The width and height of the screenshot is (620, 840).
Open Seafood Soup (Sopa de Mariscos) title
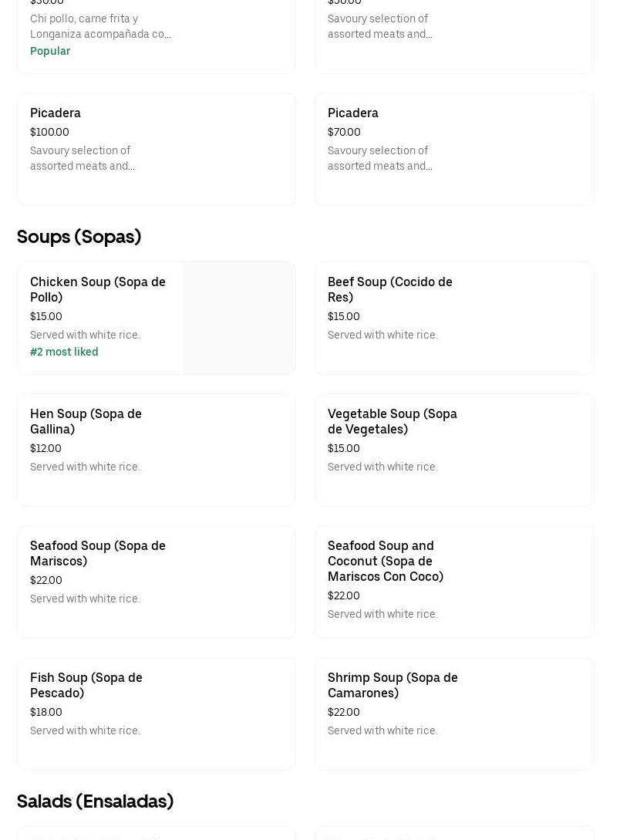98,553
